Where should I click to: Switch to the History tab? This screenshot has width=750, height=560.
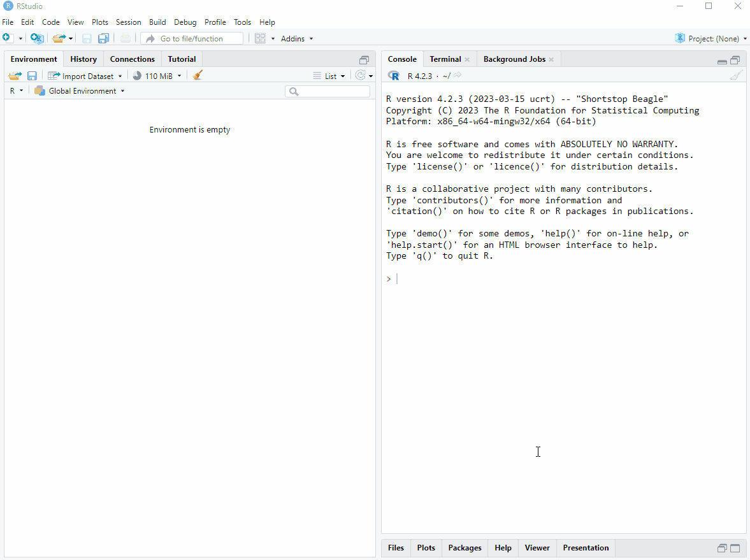[x=83, y=59]
